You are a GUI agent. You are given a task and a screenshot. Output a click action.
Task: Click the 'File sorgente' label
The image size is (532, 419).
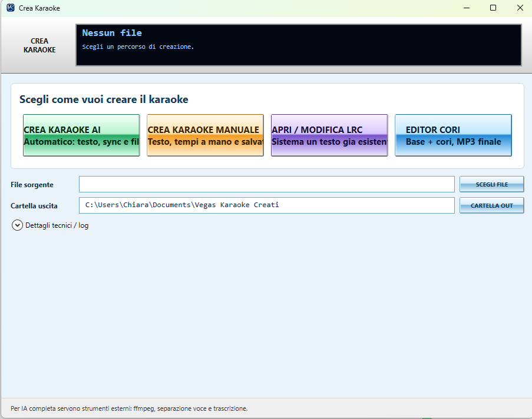[32, 185]
